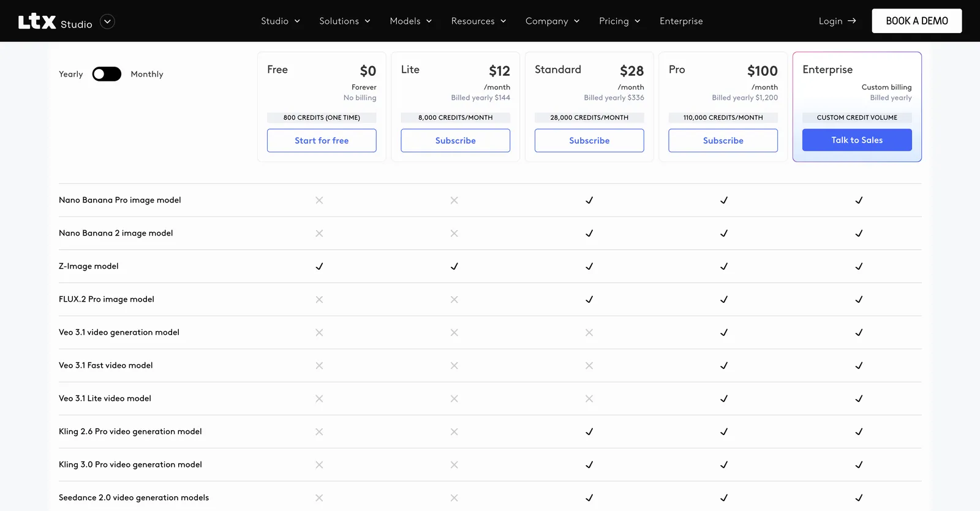Subscribe to the Lite plan
980x511 pixels.
[x=456, y=140]
